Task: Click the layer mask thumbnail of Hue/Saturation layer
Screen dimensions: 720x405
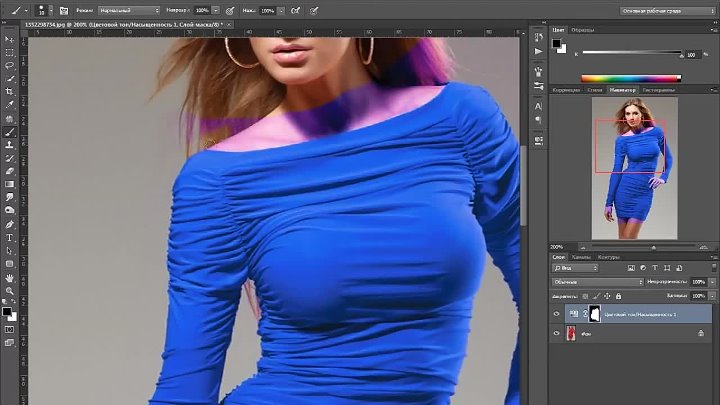Action: 592,314
